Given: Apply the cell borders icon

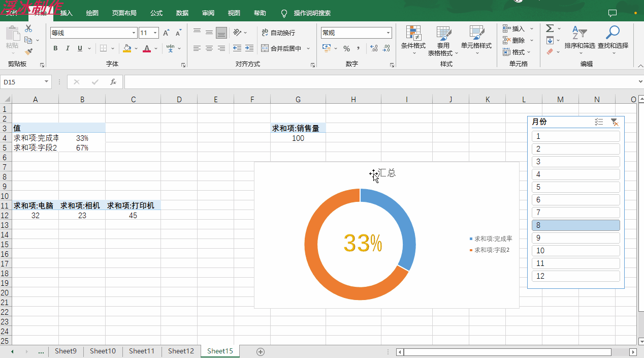Looking at the screenshot, I should (x=103, y=48).
